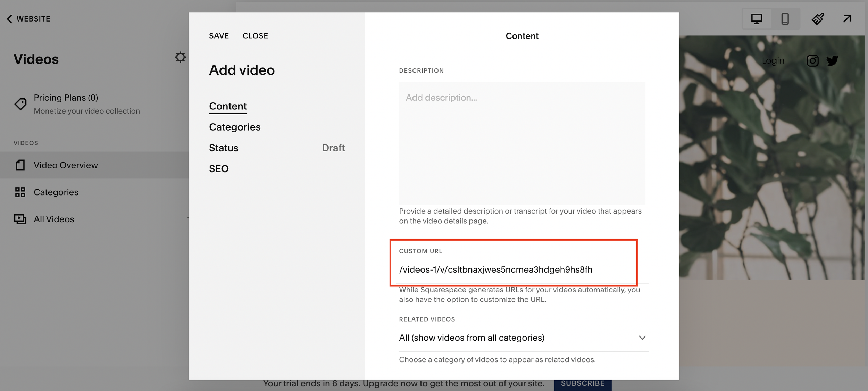Select the Categories tab in Add video
Image resolution: width=868 pixels, height=391 pixels.
[x=235, y=127]
